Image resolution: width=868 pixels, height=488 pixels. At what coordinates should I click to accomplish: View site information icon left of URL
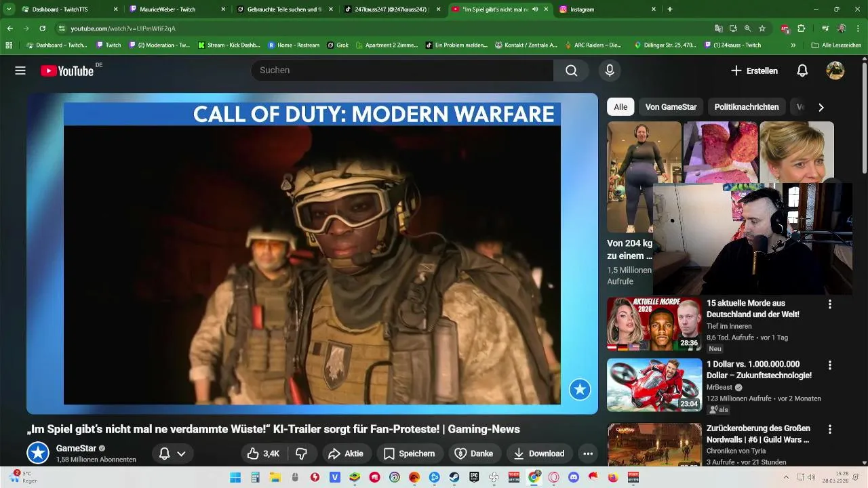tap(62, 28)
